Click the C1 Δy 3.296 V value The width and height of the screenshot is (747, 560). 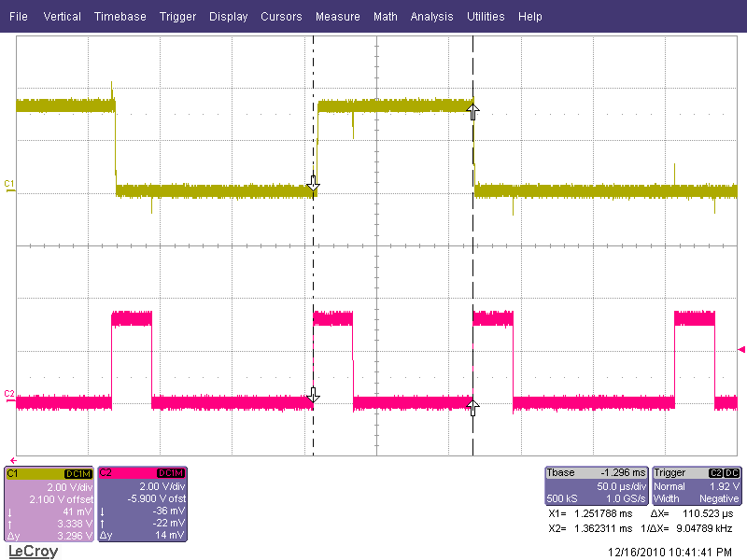pyautogui.click(x=75, y=536)
